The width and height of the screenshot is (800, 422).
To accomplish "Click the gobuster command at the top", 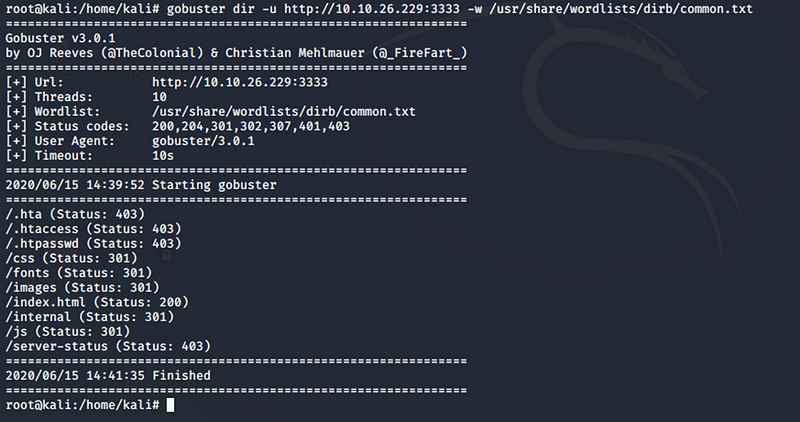I will point(459,9).
